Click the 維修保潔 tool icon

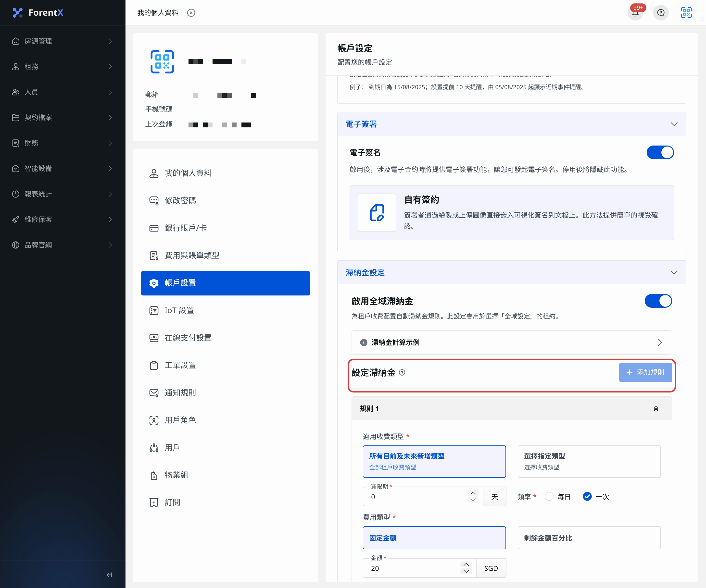tap(15, 220)
